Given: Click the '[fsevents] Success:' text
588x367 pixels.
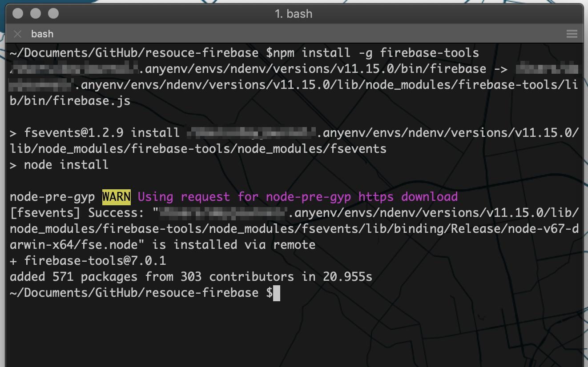Looking at the screenshot, I should coord(77,213).
